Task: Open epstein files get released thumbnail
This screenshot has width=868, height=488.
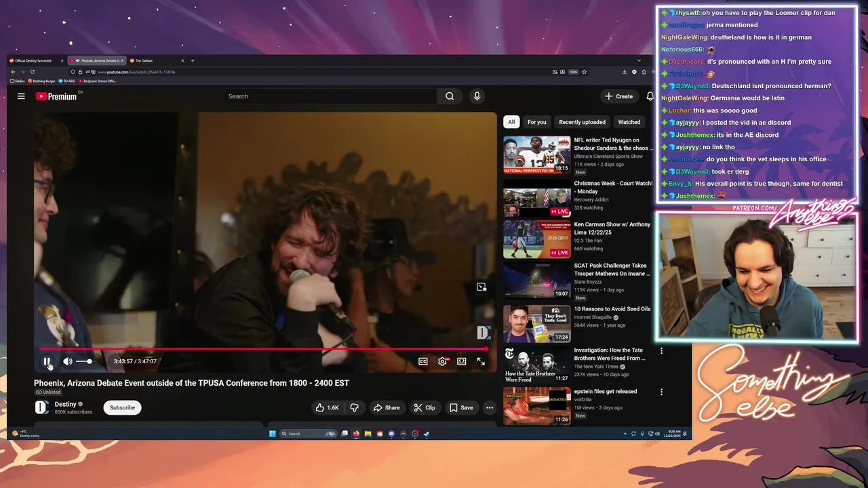Action: pyautogui.click(x=537, y=406)
